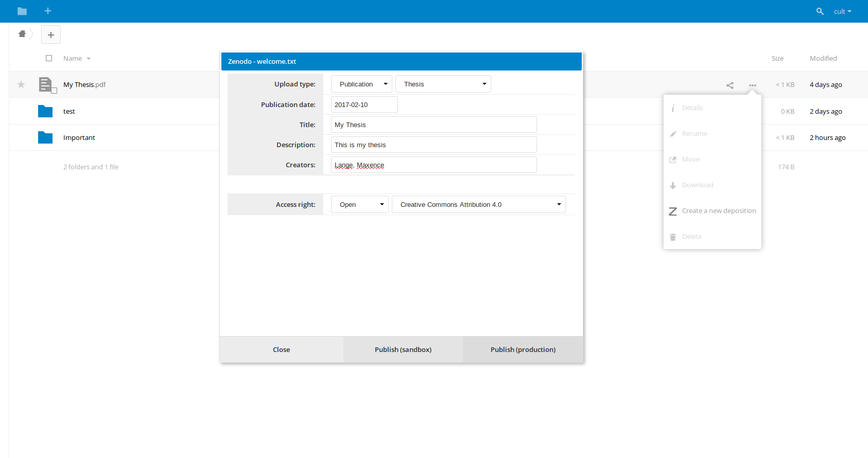Viewport: 868px width, 458px height.
Task: Click the Details info icon
Action: pos(673,108)
